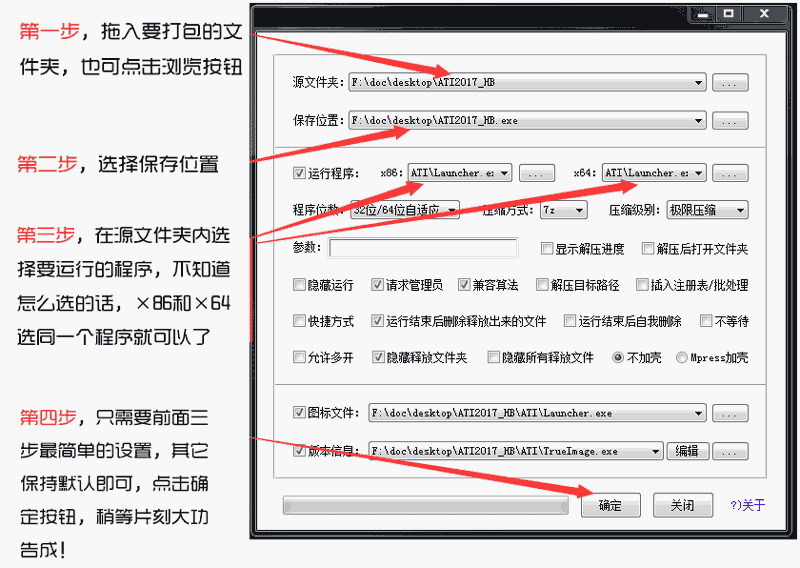Enable 快捷方式 checkbox
This screenshot has width=800, height=568.
point(299,321)
